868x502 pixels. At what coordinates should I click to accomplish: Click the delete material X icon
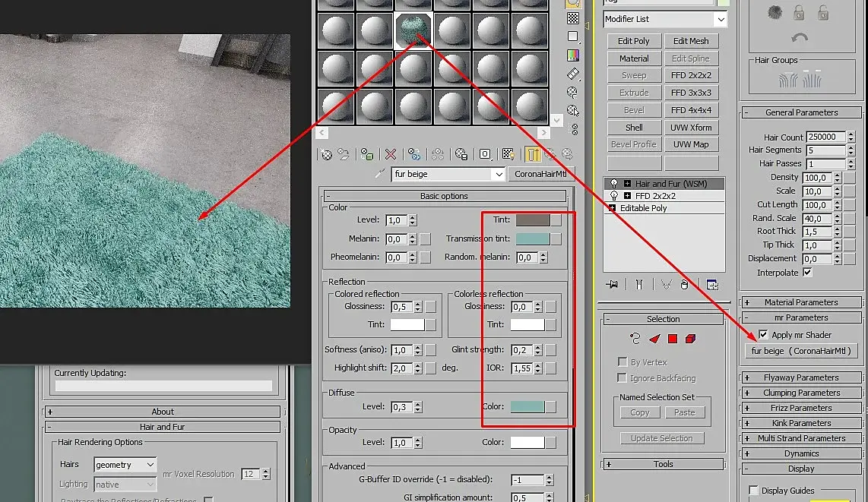pyautogui.click(x=391, y=154)
